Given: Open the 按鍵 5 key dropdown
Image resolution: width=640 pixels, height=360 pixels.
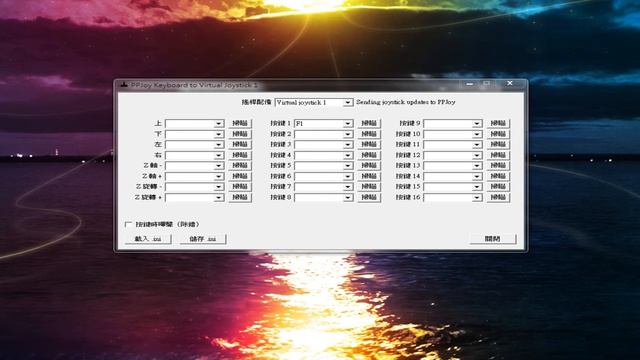Looking at the screenshot, I should (323, 165).
